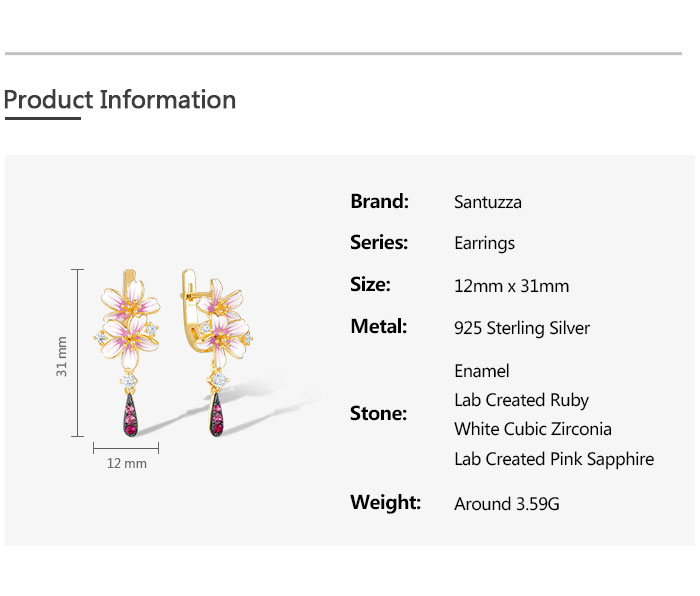Click the 12 mm width label
Image resolution: width=700 pixels, height=596 pixels.
coord(127,463)
